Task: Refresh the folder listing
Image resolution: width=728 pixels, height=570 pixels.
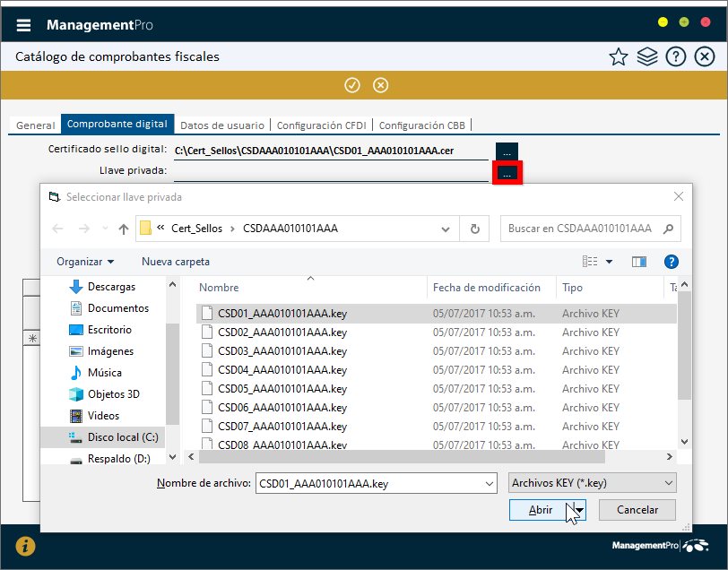Action: click(474, 229)
